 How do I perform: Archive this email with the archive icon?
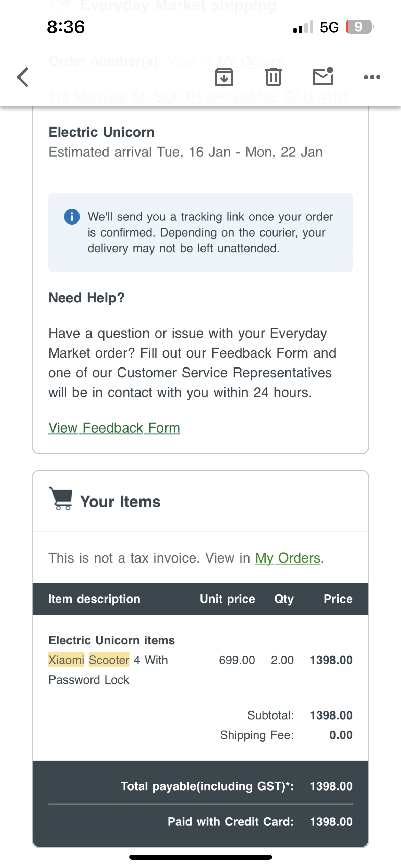224,77
